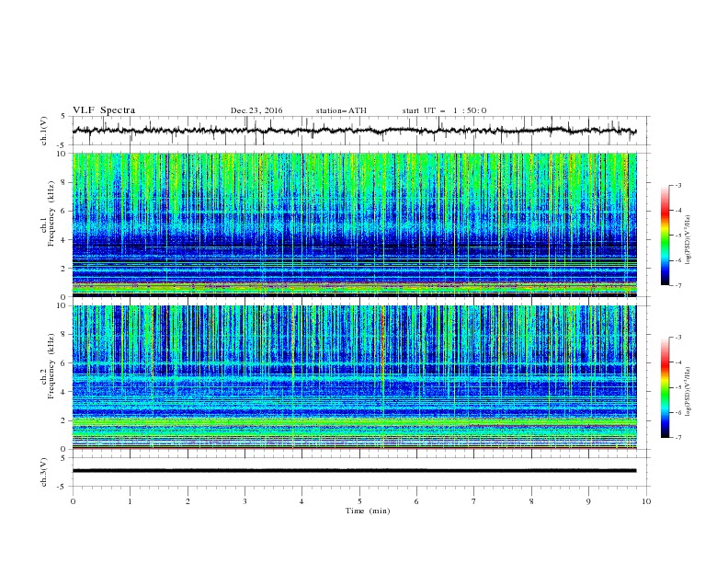Click inside the ch.1 spectrogram panel
The height and width of the screenshot is (563, 728).
click(354, 224)
